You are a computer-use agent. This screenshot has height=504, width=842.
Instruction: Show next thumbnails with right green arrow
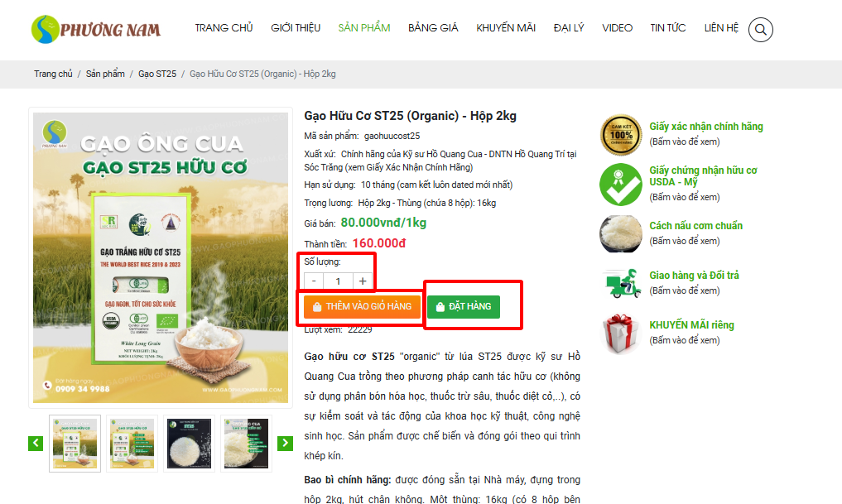click(x=285, y=444)
